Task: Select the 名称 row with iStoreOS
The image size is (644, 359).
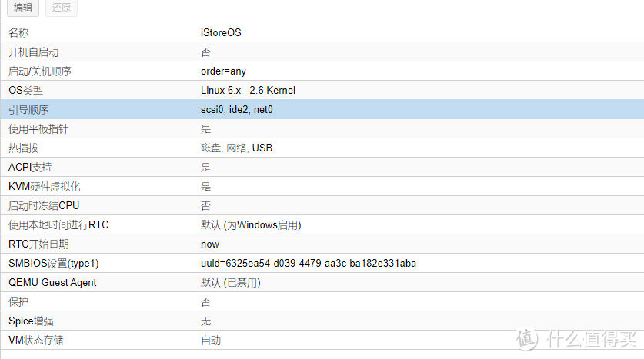Action: coord(322,32)
